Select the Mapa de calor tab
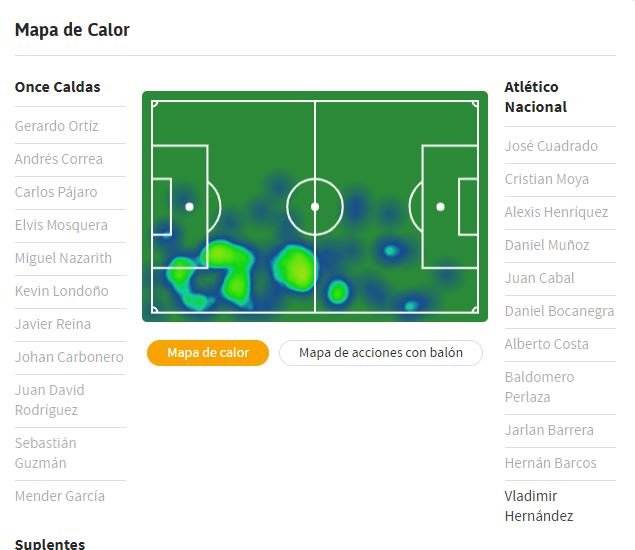The width and height of the screenshot is (635, 550). [208, 353]
